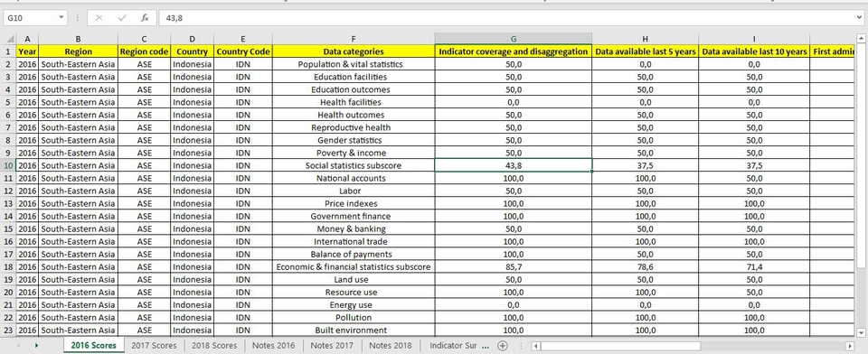The height and width of the screenshot is (354, 868).
Task: Click the sheet tab scroll right arrow
Action: 37,345
